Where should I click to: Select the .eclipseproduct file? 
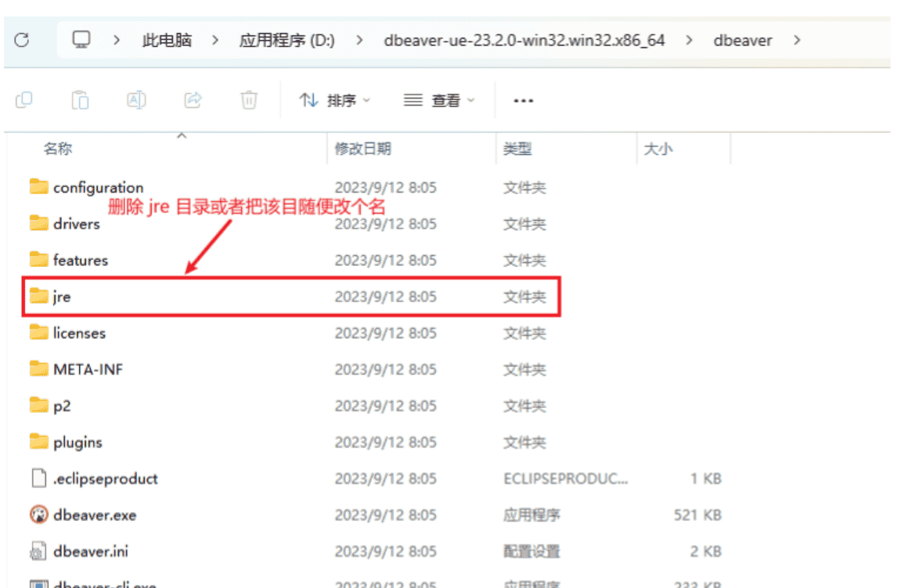[99, 478]
